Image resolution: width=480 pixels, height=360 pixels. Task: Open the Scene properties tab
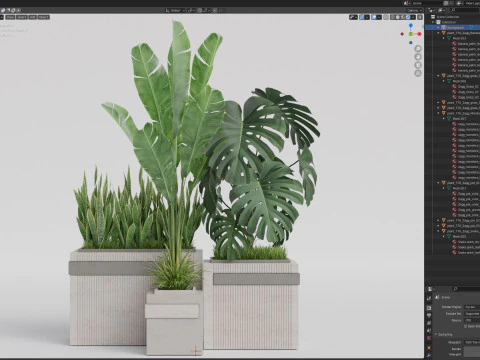[429, 330]
